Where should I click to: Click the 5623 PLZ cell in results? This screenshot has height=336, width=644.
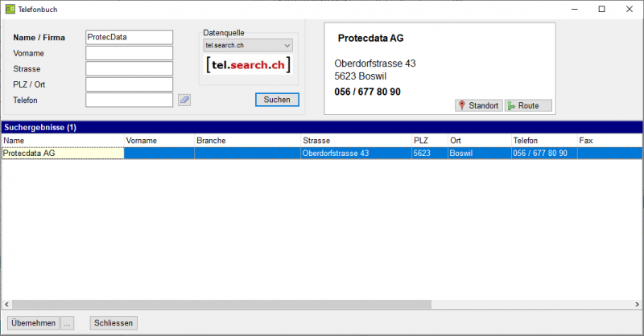[x=430, y=154]
